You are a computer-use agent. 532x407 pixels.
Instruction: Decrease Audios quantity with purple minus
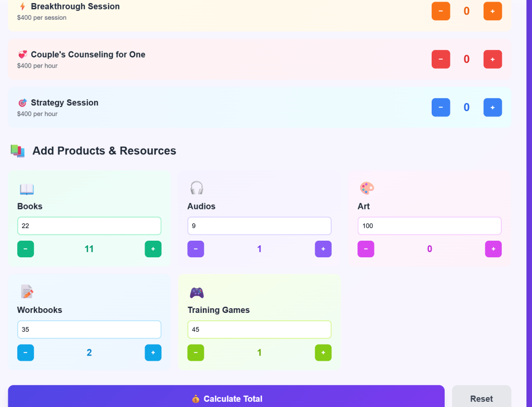tap(196, 249)
